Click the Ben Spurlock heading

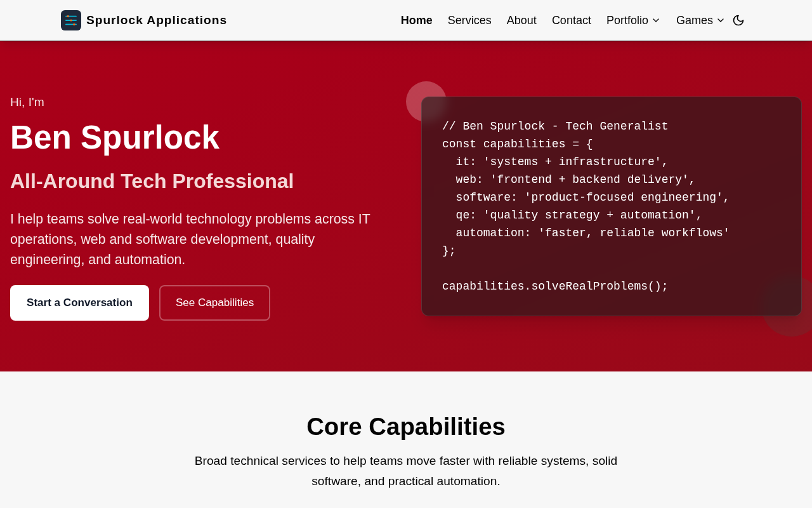(x=115, y=137)
